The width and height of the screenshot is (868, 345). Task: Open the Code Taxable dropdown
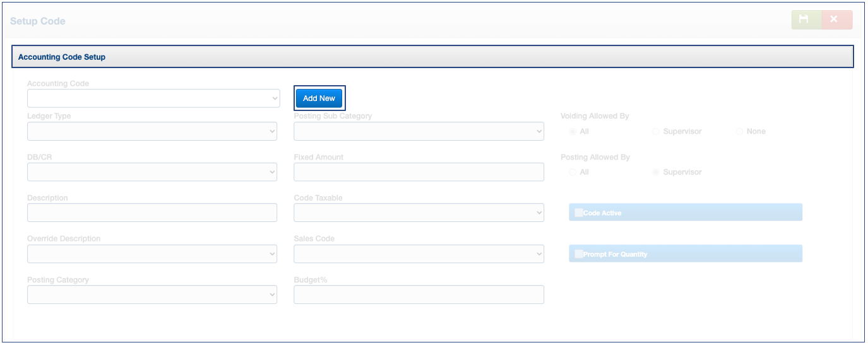[x=419, y=213]
